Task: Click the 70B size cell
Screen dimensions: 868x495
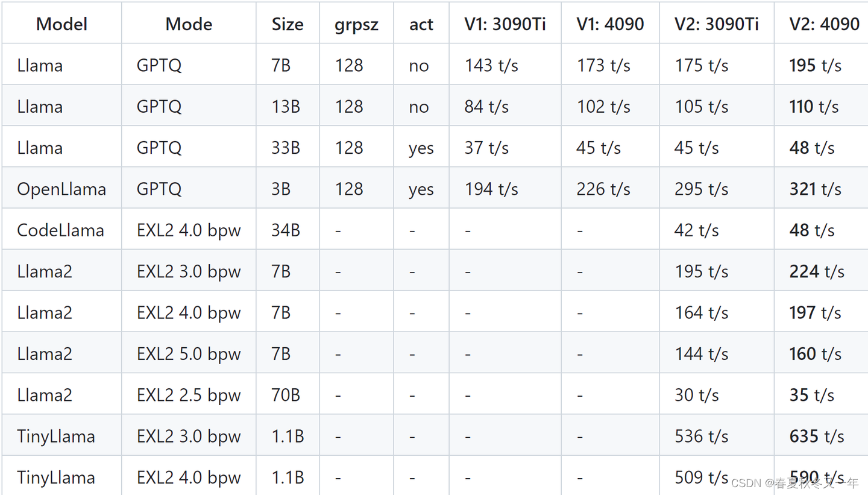Action: click(288, 395)
